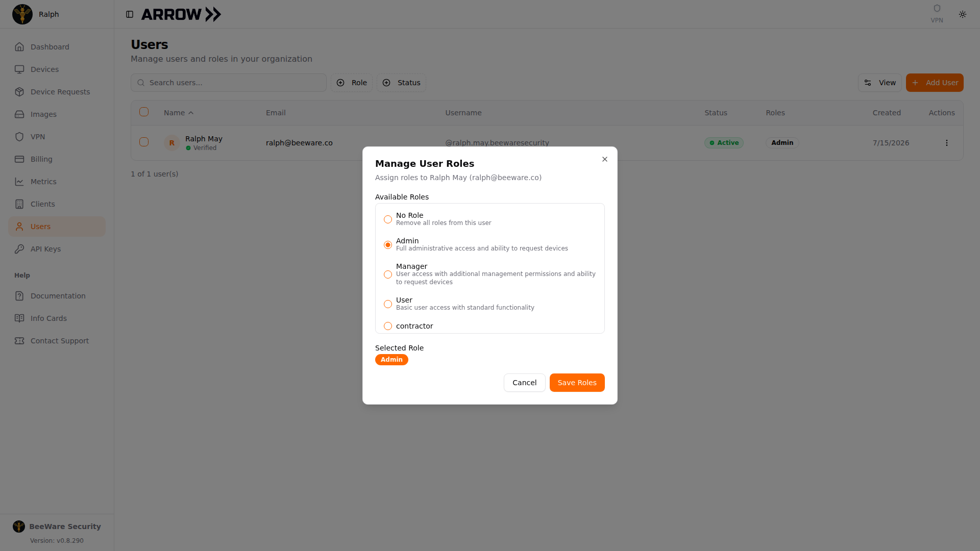980x551 pixels.
Task: Click the Active status badge
Action: (x=724, y=143)
